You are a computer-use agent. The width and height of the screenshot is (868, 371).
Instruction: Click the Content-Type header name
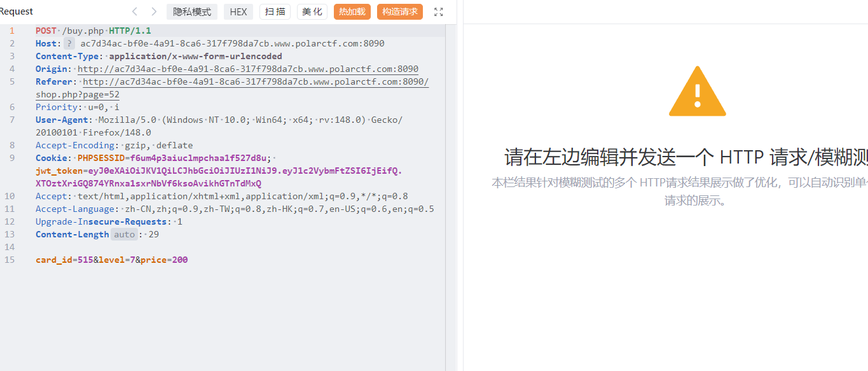[67, 56]
